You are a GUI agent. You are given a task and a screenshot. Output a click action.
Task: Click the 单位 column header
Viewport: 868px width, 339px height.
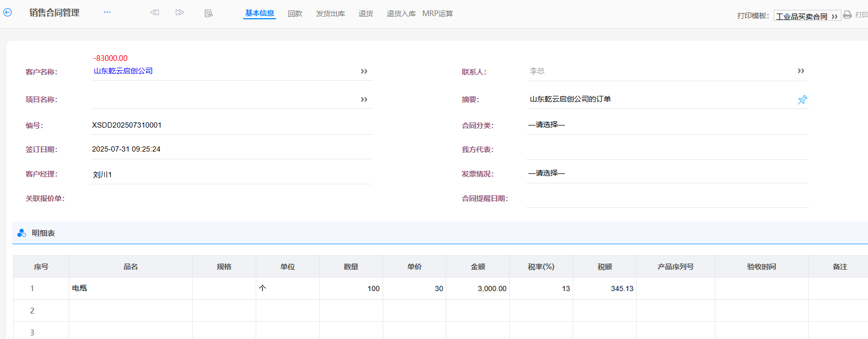[x=287, y=267]
